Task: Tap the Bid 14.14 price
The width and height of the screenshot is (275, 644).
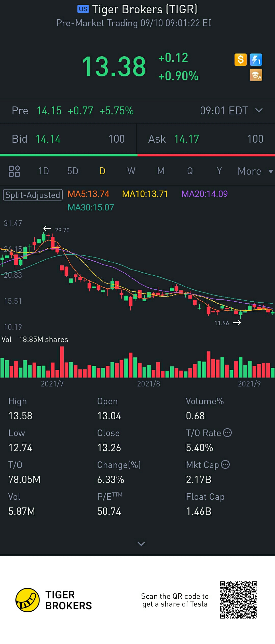Action: click(48, 139)
